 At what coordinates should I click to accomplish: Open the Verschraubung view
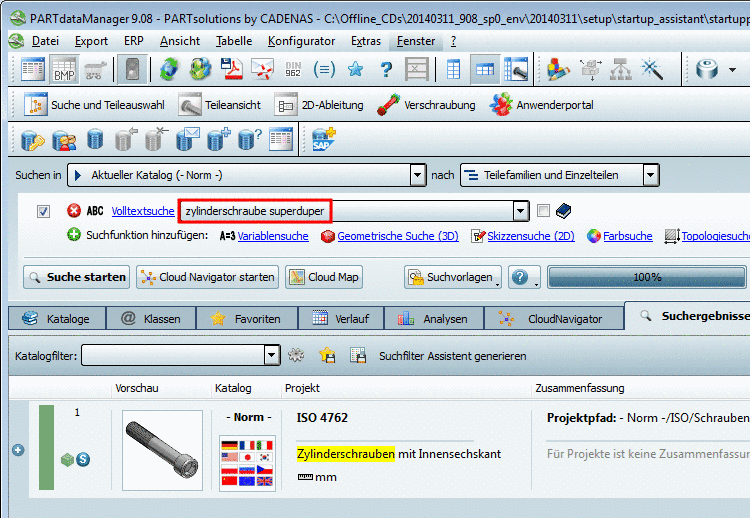pyautogui.click(x=427, y=105)
